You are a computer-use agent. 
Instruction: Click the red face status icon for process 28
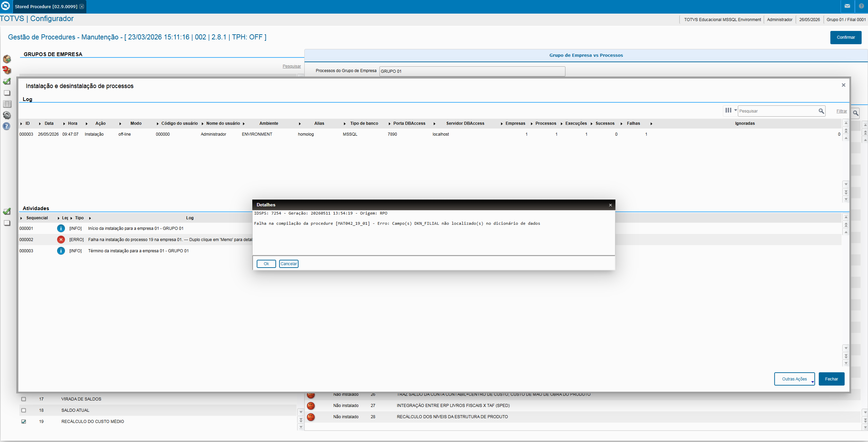(311, 417)
